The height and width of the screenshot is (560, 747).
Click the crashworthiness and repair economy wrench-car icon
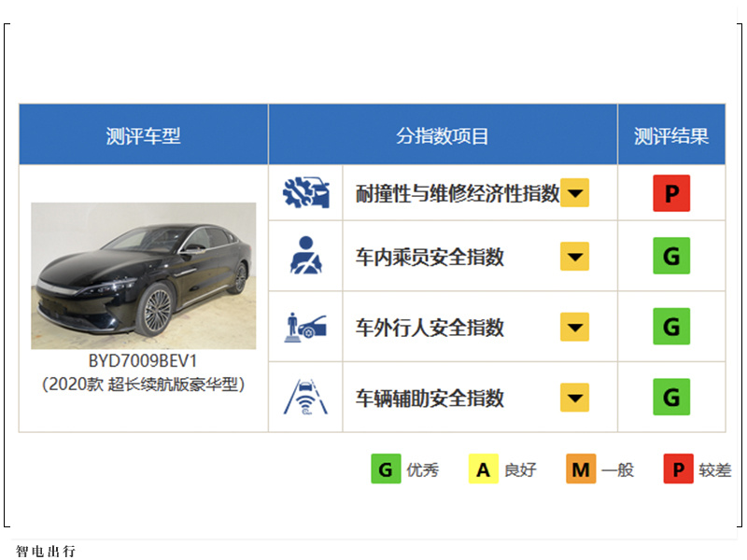click(x=306, y=192)
